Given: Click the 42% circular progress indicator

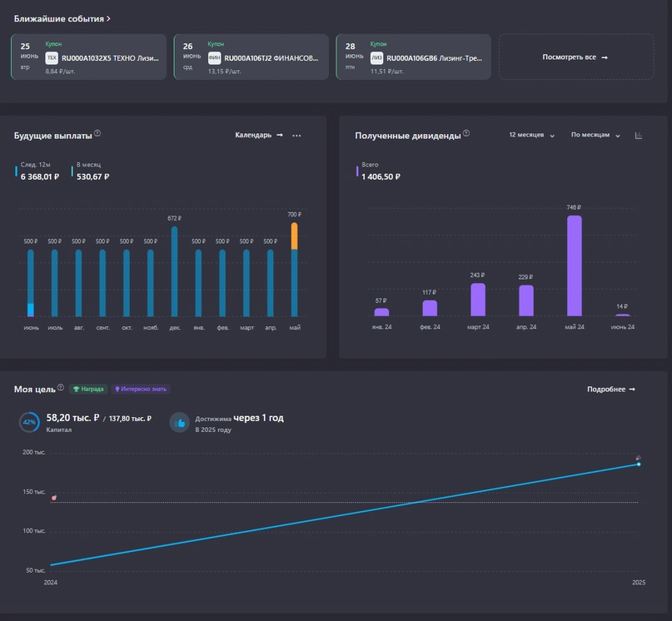Looking at the screenshot, I should pos(29,423).
